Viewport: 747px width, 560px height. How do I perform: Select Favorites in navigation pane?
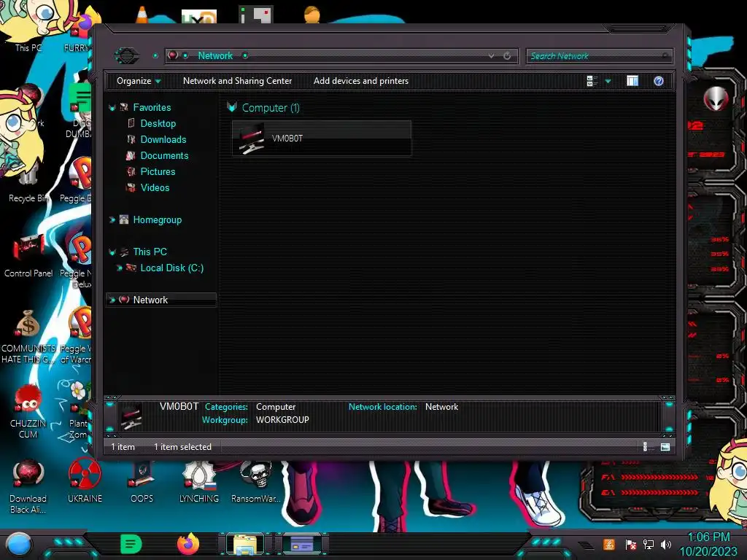click(152, 108)
